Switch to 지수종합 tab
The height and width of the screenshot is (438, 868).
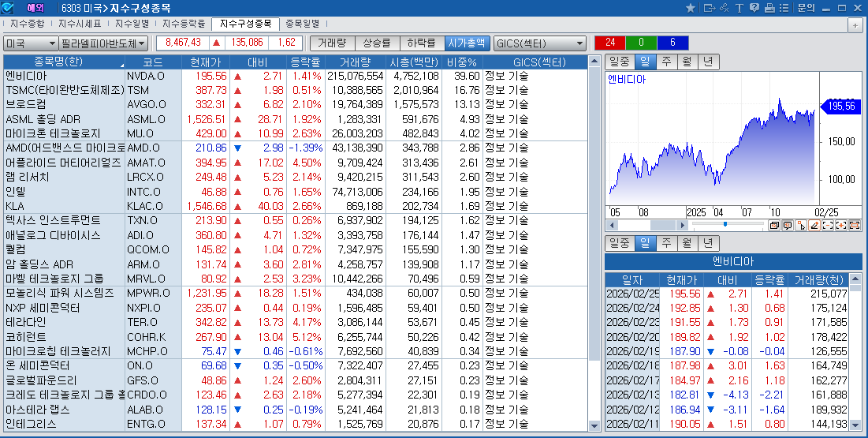(27, 24)
